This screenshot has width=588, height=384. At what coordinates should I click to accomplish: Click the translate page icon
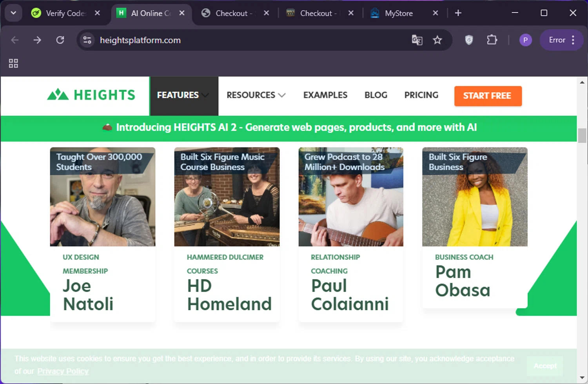tap(417, 40)
